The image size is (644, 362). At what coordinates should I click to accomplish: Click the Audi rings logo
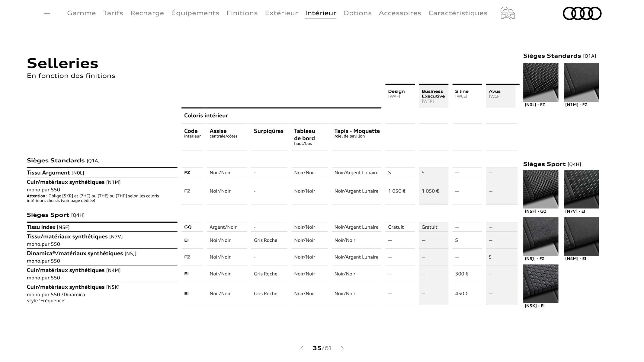(582, 13)
